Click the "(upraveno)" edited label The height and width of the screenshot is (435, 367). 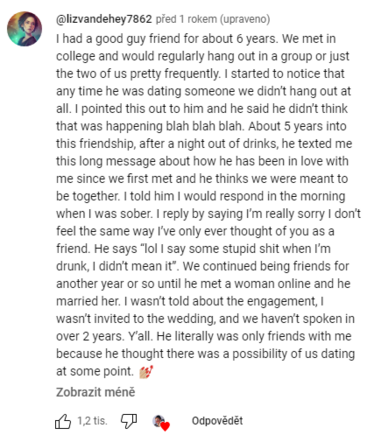click(245, 19)
